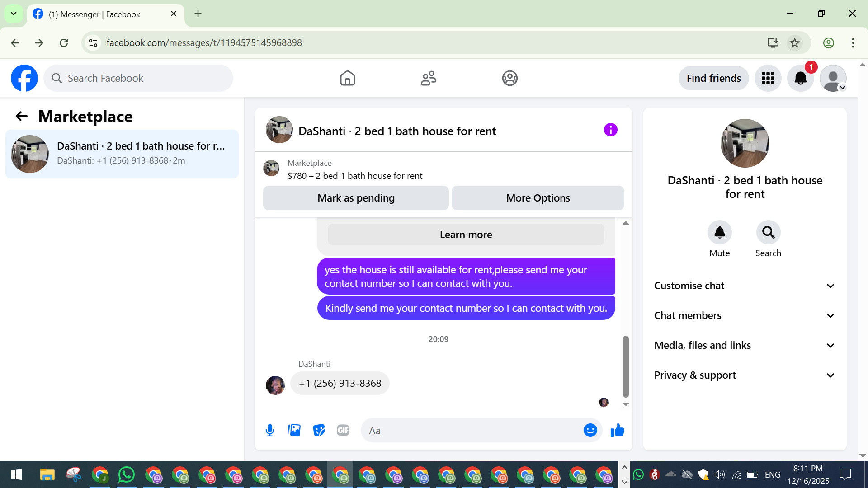Click the +1 (256) 913-8368 message bubble

[340, 383]
